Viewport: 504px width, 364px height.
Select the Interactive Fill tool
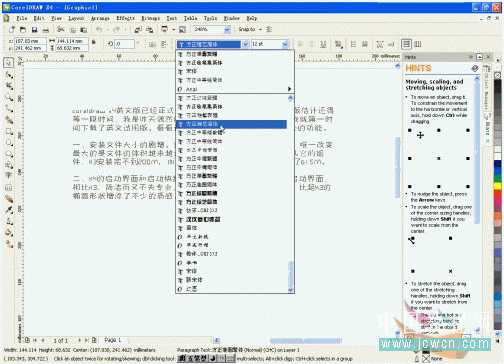pos(9,244)
